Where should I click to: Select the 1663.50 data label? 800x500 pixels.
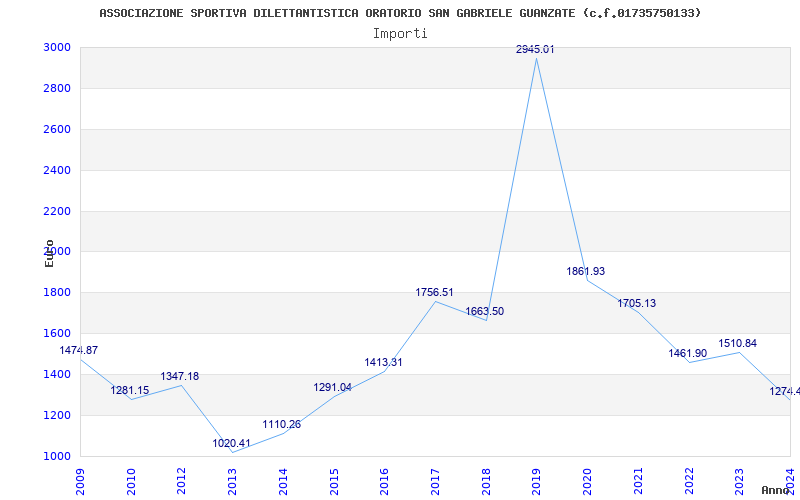click(x=485, y=312)
